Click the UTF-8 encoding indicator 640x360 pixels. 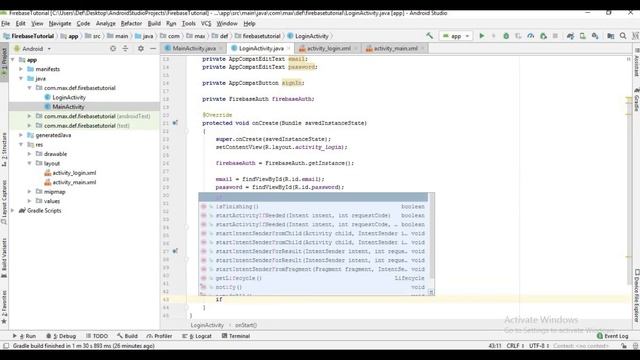[x=539, y=346]
